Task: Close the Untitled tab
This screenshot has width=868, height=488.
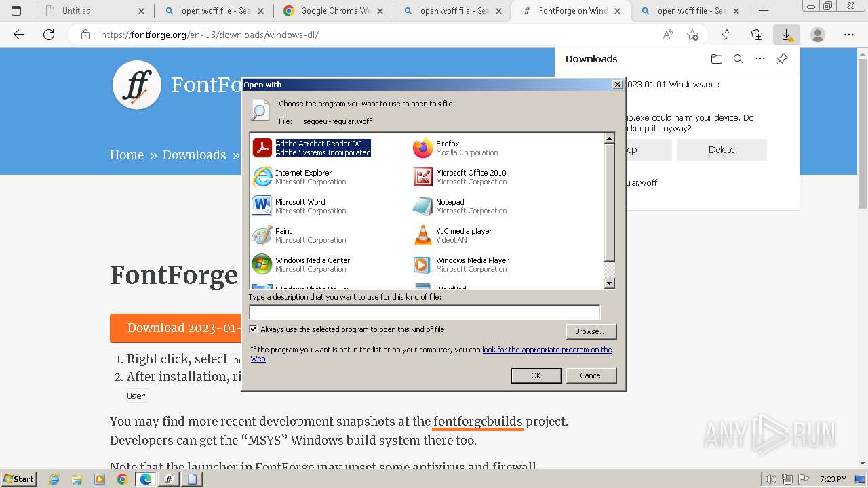Action: 141,11
